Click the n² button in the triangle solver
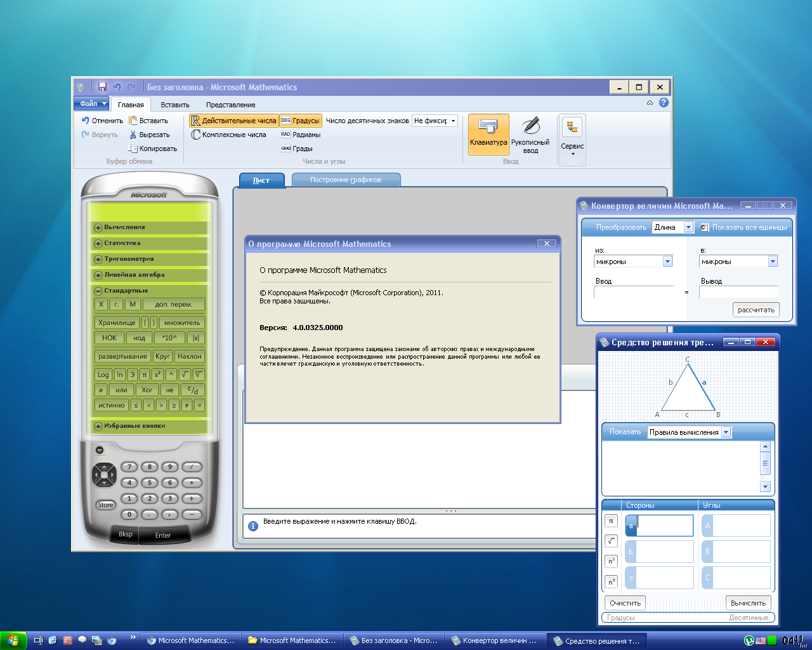The height and width of the screenshot is (650, 812). [x=611, y=561]
